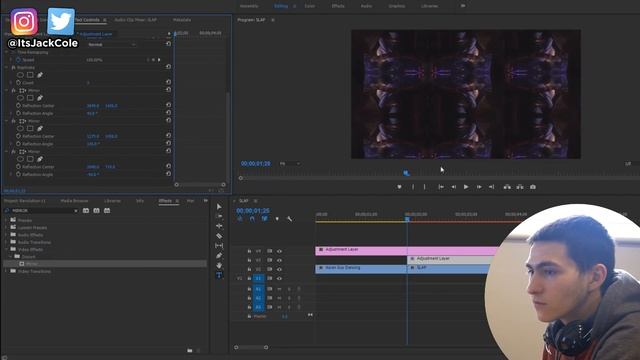Screen dimensions: 640x360
Task: Switch to the Assembly workspace
Action: point(249,6)
